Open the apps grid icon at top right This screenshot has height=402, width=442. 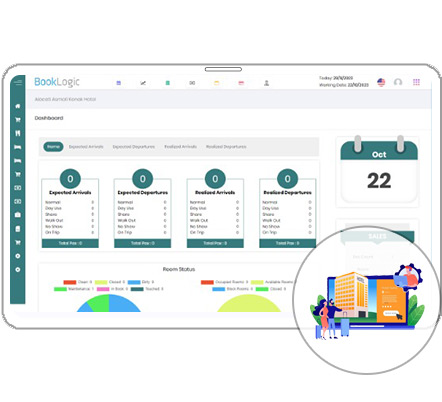[x=416, y=82]
